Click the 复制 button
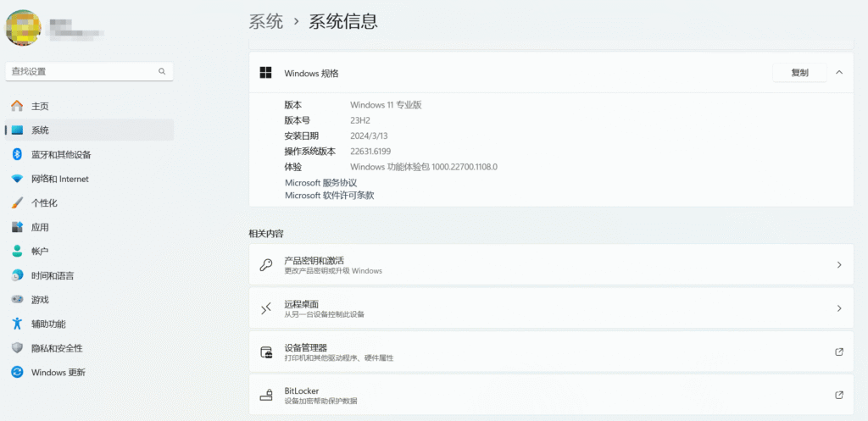This screenshot has height=421, width=868. tap(799, 73)
